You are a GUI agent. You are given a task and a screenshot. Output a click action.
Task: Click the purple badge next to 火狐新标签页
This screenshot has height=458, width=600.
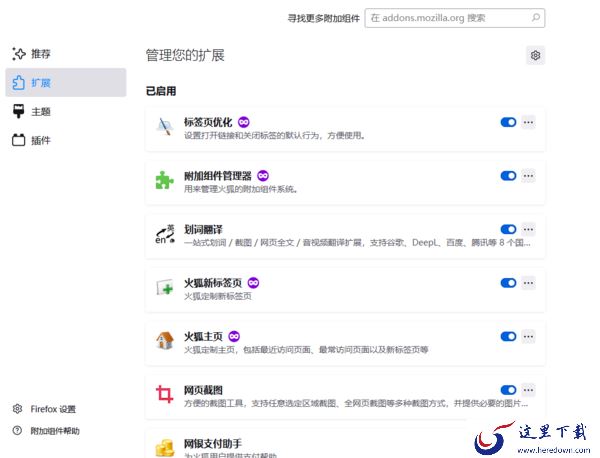(x=253, y=283)
